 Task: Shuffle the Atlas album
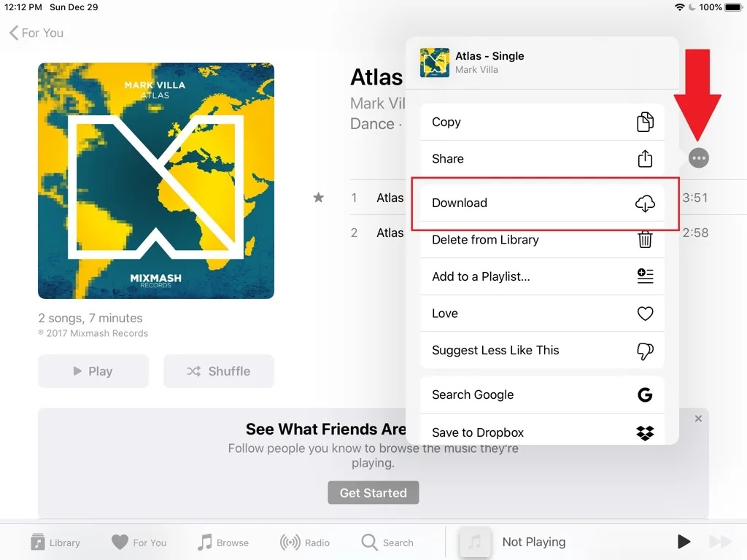coord(219,371)
